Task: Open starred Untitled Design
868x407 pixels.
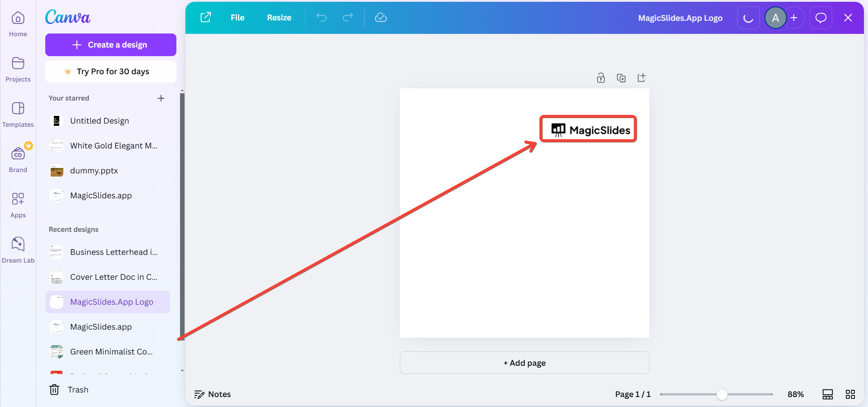Action: pyautogui.click(x=108, y=121)
